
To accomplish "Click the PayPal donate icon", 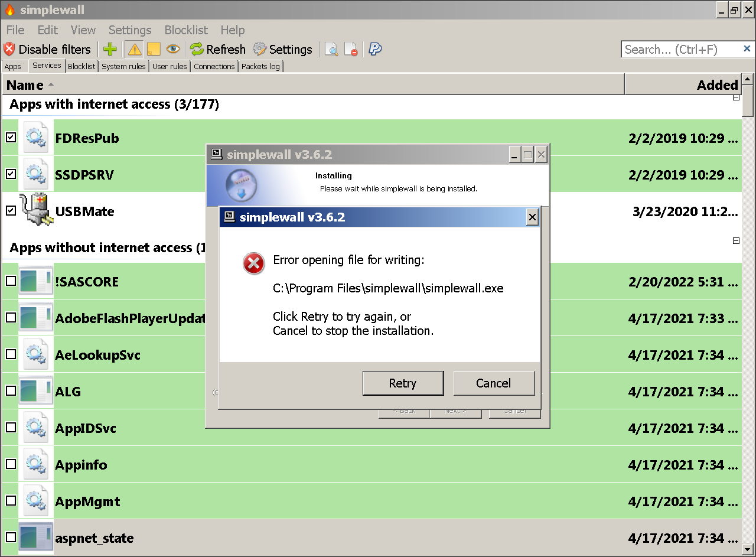I will coord(375,50).
